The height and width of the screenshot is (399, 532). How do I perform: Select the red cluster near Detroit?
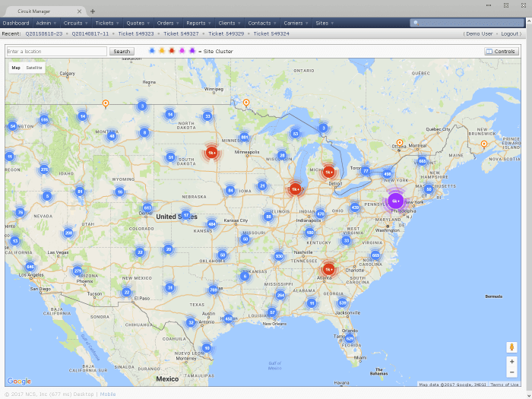[329, 172]
